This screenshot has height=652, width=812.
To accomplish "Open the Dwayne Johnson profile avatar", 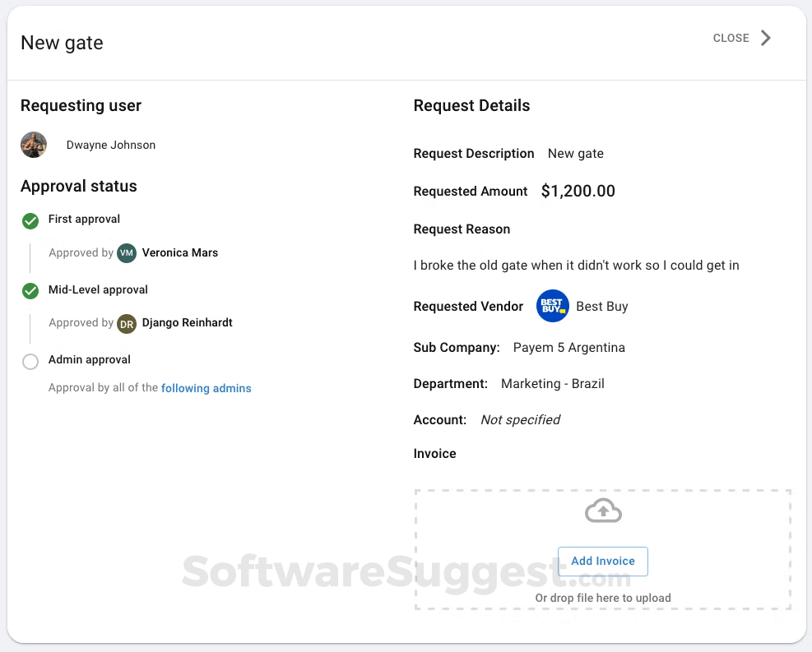I will [x=34, y=144].
